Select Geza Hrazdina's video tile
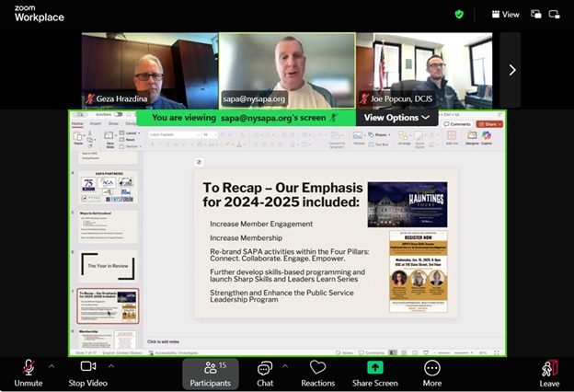Image resolution: width=574 pixels, height=392 pixels. pos(149,70)
